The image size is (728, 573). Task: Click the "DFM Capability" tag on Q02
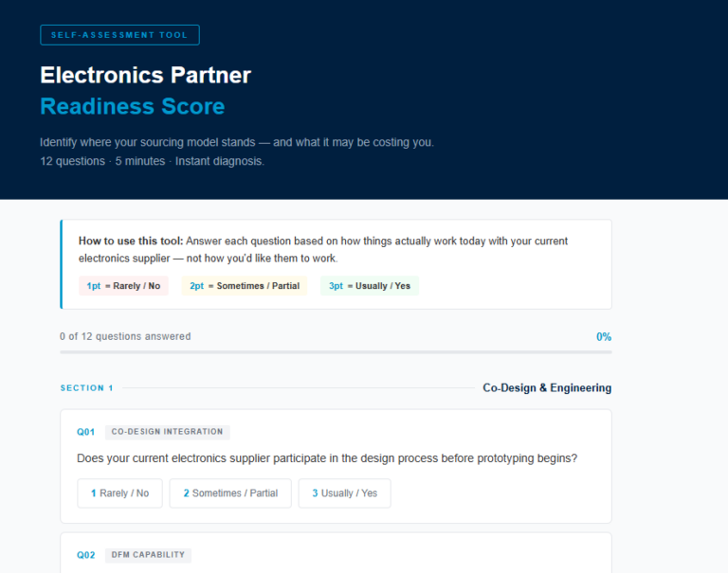click(x=148, y=555)
